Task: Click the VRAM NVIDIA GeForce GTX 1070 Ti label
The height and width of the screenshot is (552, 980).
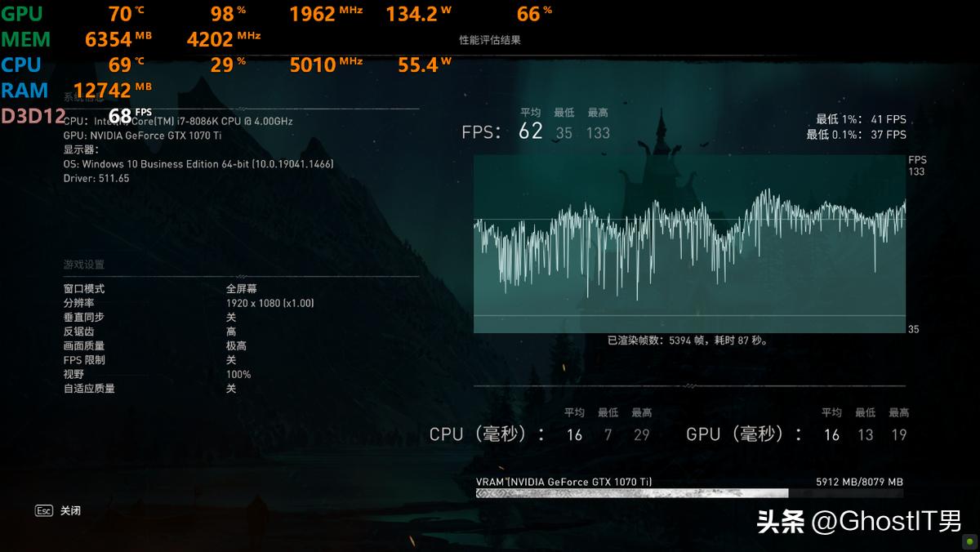Action: [564, 482]
